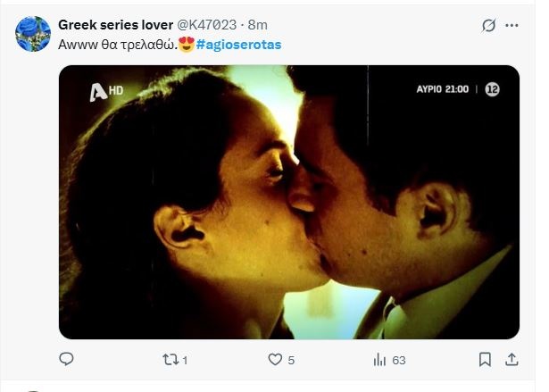Open the three-dot more options menu
Image resolution: width=549 pixels, height=392 pixels.
pos(512,26)
